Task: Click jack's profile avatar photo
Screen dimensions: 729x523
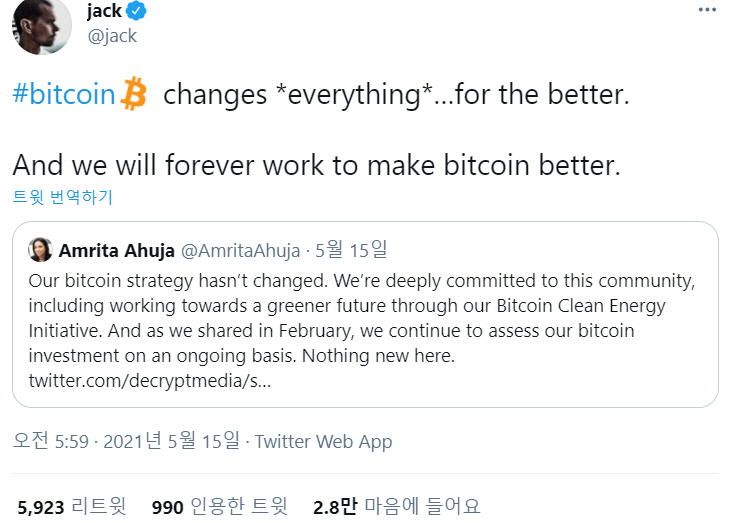Action: 41,24
